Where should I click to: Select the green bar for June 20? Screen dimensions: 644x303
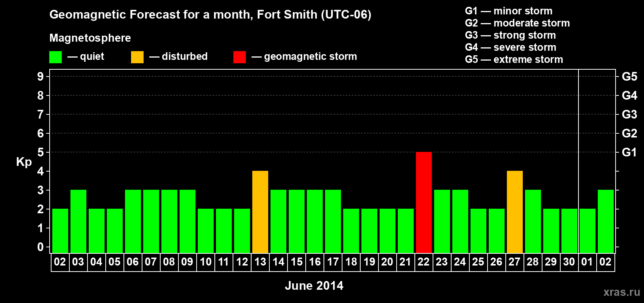[387, 231]
